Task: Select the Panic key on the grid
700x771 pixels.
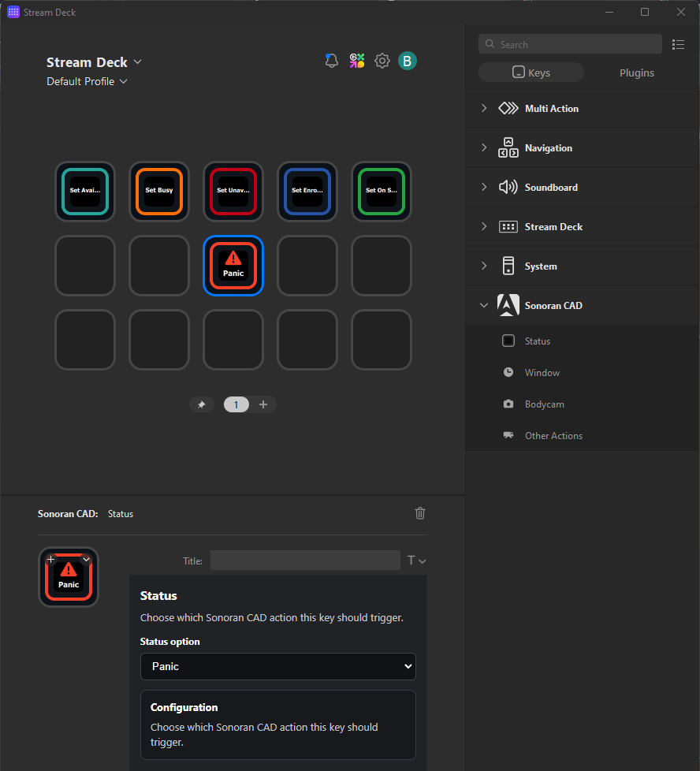Action: [x=233, y=266]
